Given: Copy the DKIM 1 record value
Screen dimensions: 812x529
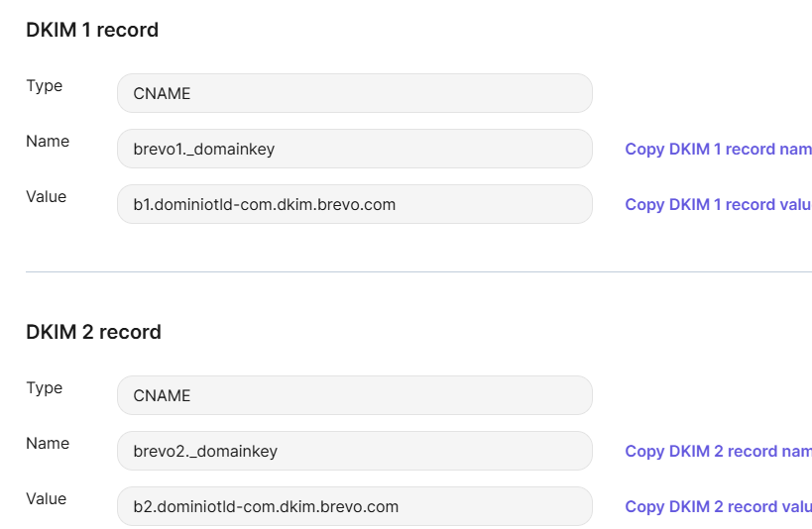Looking at the screenshot, I should click(x=718, y=204).
